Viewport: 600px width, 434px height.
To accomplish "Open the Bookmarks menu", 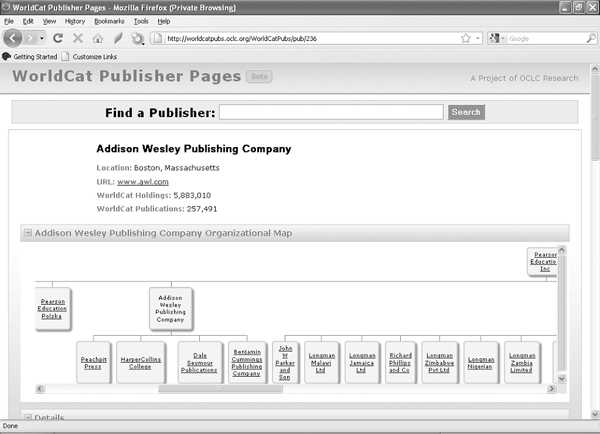I will 109,20.
